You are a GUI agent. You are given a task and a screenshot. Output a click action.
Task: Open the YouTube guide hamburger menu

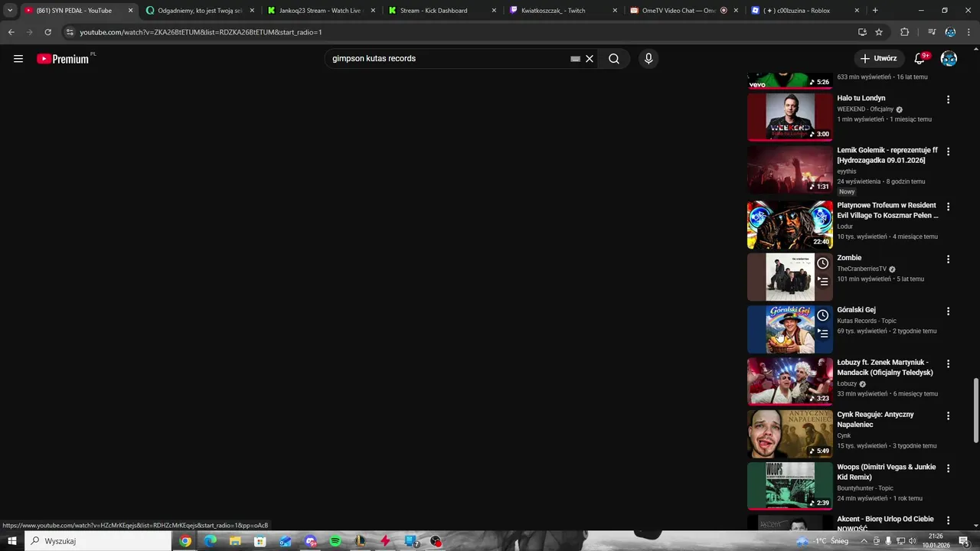(x=18, y=59)
